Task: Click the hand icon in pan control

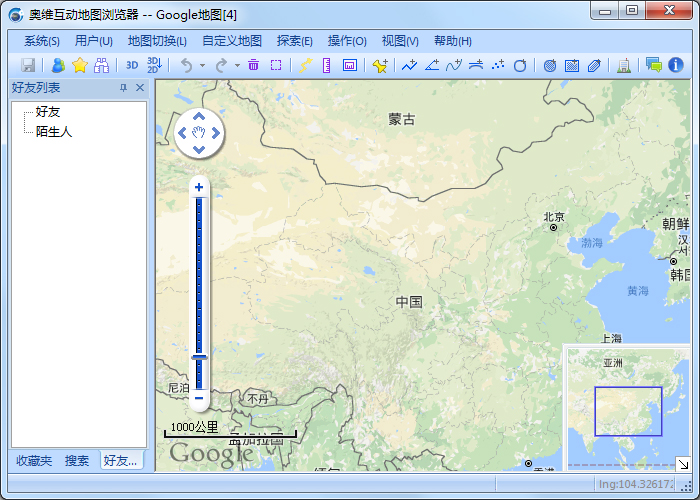Action: tap(199, 132)
